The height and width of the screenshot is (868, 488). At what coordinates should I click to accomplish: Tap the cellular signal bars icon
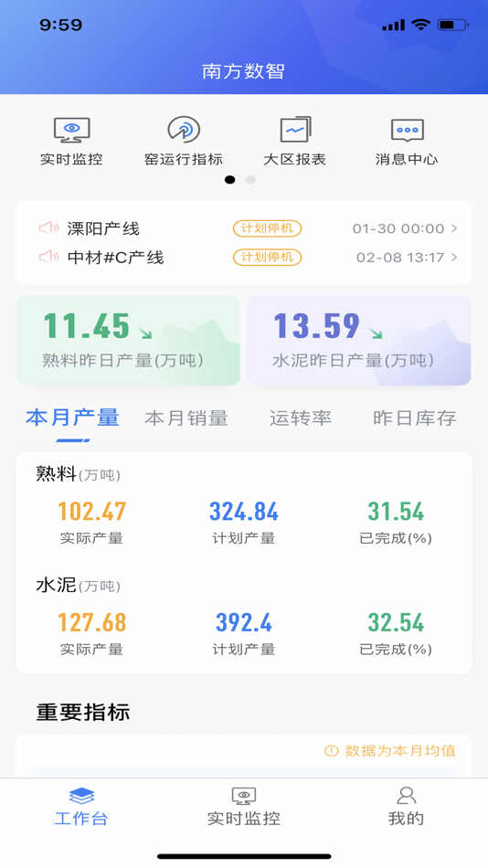coord(393,26)
